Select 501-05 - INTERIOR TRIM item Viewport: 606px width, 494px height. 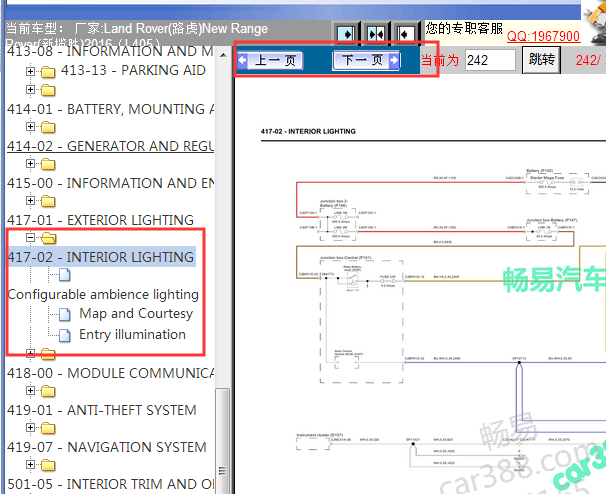point(110,484)
